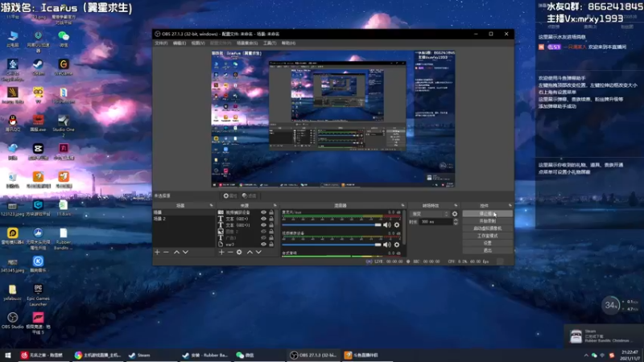Add a new scene with the plus icon

[x=157, y=252]
